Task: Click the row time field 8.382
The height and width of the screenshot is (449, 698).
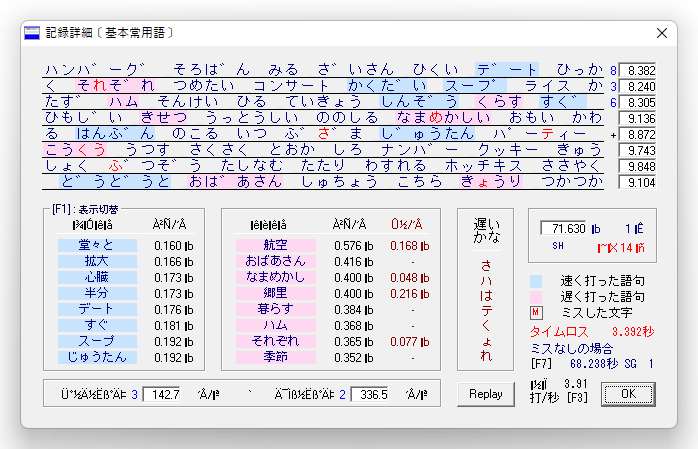Action: pyautogui.click(x=637, y=70)
